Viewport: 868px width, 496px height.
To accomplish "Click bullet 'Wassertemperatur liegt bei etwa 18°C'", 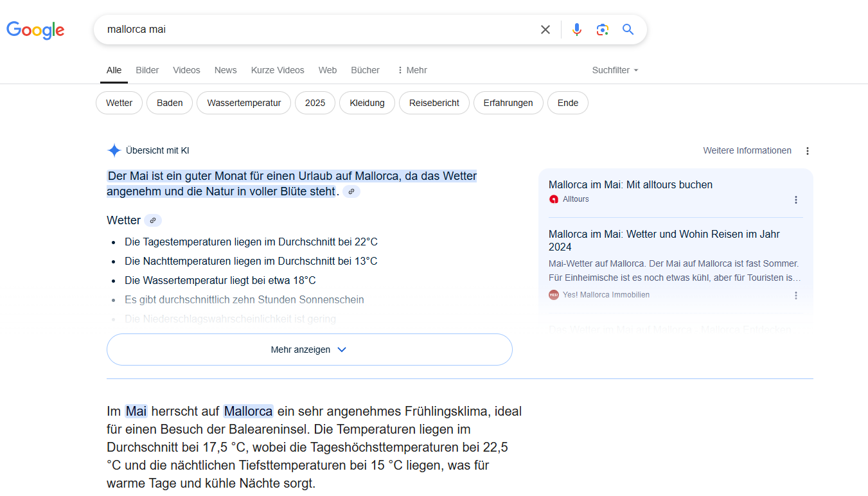I will (x=220, y=280).
